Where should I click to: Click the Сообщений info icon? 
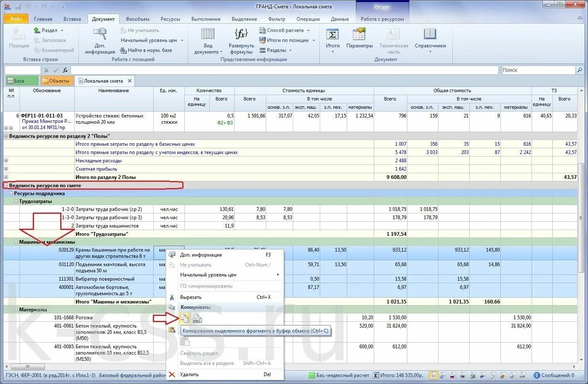537,375
